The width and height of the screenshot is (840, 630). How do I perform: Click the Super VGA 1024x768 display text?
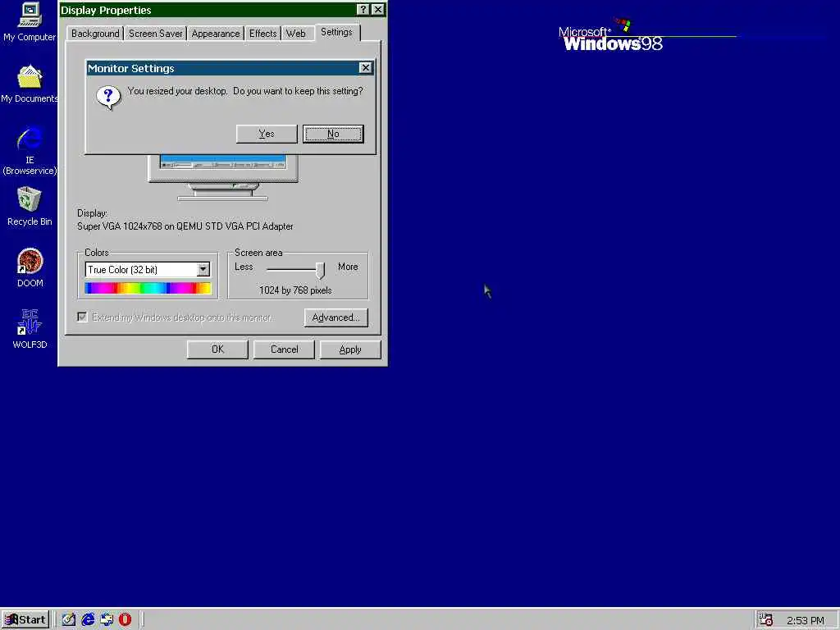click(185, 226)
